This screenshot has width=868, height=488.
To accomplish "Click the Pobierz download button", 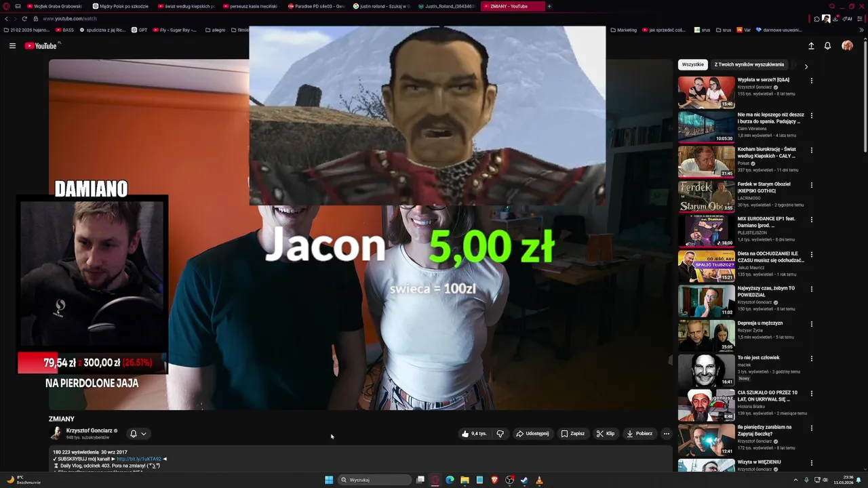I will 639,433.
